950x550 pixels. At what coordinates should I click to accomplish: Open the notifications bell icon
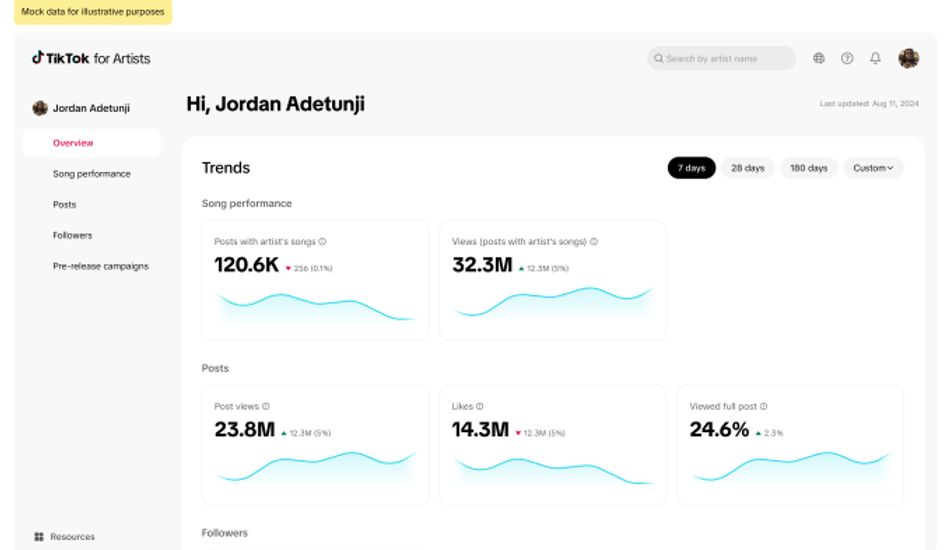click(875, 58)
